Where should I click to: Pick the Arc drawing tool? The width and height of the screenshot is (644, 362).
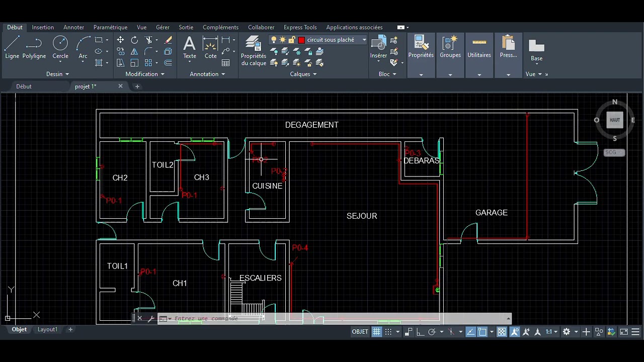83,47
